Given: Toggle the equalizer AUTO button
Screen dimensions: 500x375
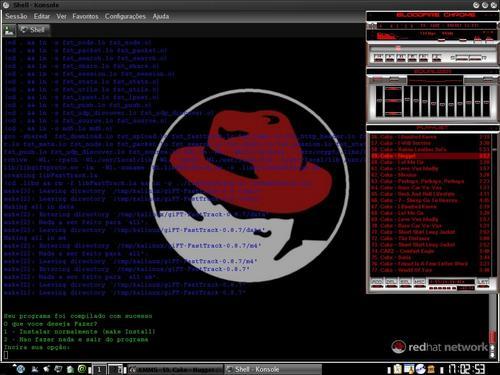Looking at the screenshot, I should (394, 80).
